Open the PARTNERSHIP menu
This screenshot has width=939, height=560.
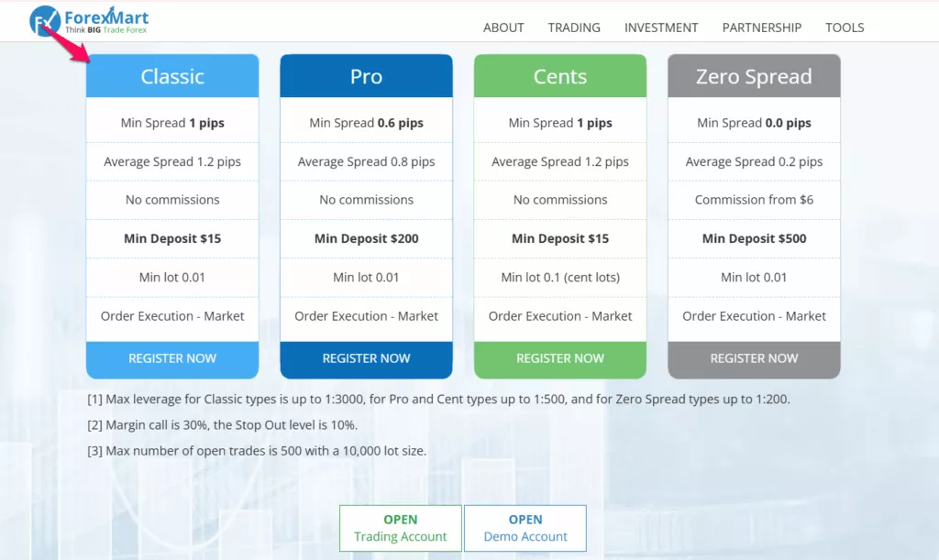pos(762,27)
